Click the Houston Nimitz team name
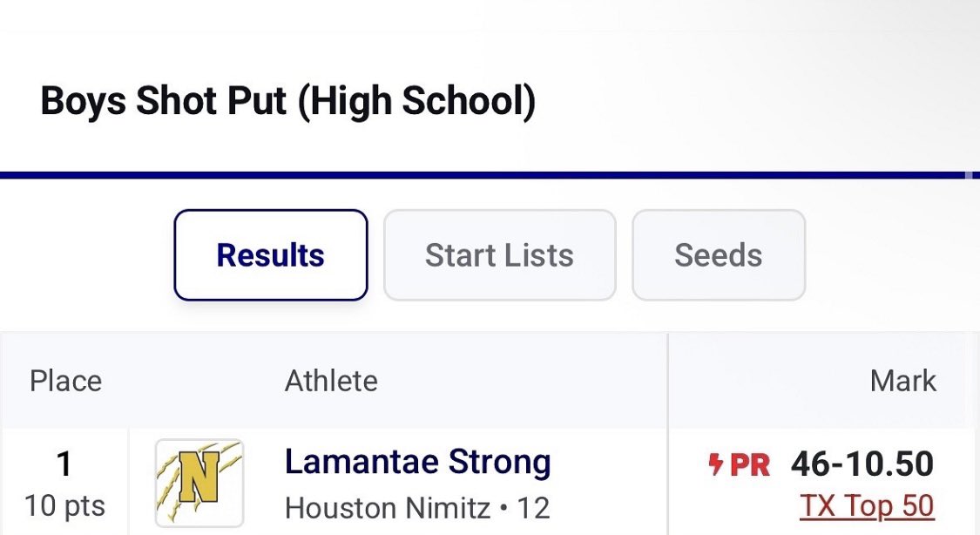Viewport: 980px width, 535px height. pos(388,507)
